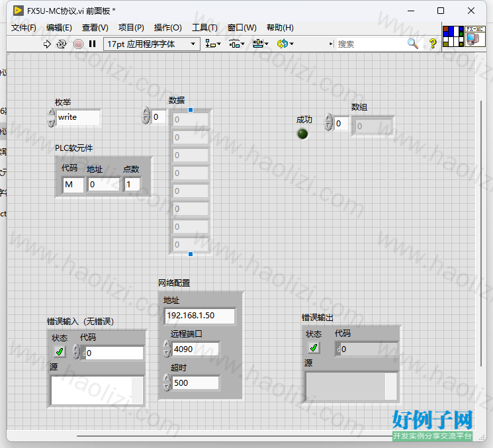
Task: Click the 超时 stepper arrows
Action: point(167,382)
